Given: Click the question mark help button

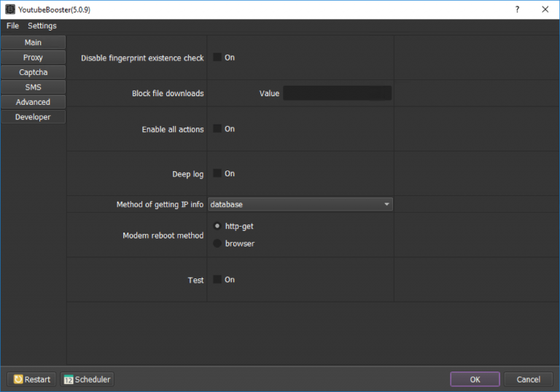Looking at the screenshot, I should tap(517, 9).
